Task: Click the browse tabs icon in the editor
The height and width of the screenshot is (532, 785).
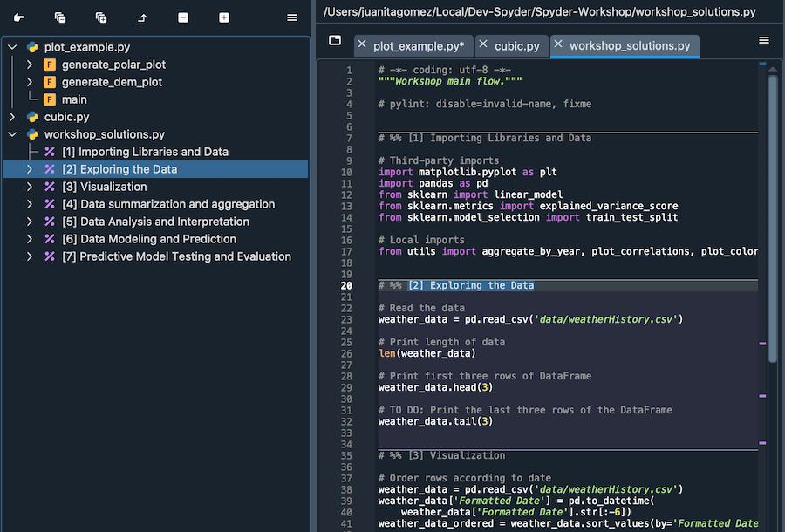Action: click(334, 39)
